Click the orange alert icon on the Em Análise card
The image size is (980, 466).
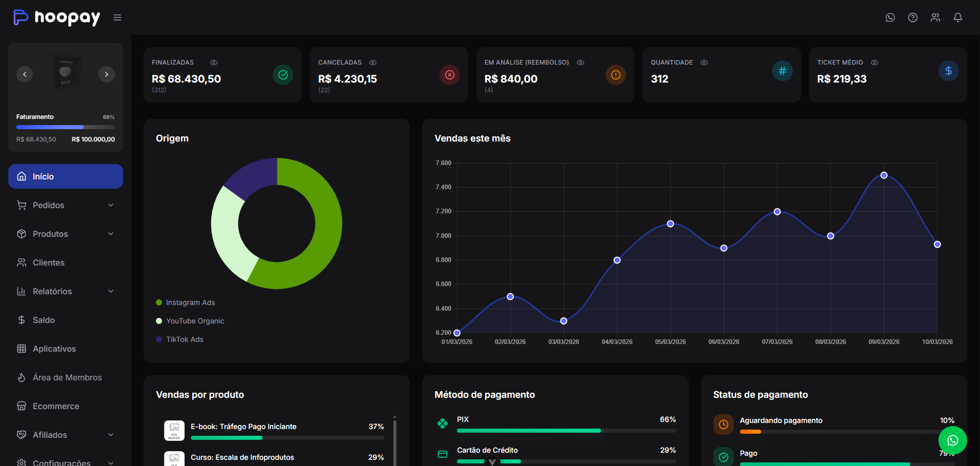[616, 75]
